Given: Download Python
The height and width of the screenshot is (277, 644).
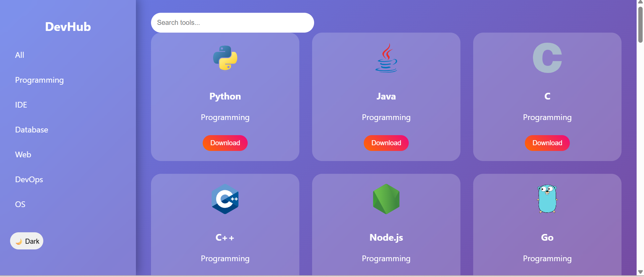Looking at the screenshot, I should pyautogui.click(x=225, y=143).
